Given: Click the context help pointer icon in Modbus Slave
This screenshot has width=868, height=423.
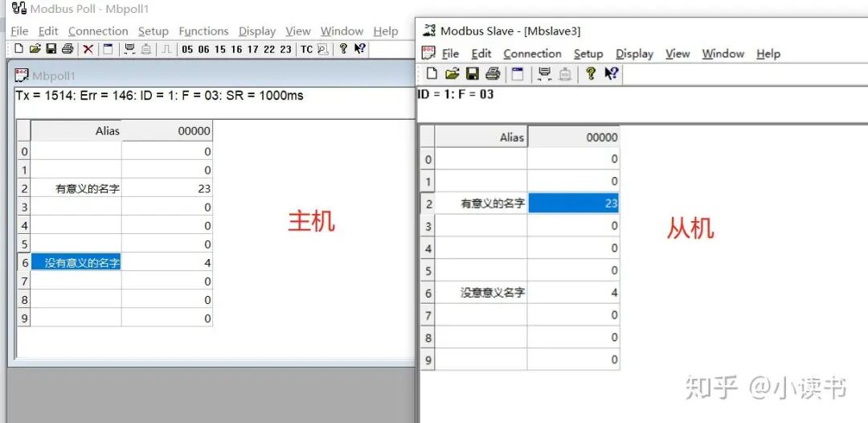Looking at the screenshot, I should [611, 73].
